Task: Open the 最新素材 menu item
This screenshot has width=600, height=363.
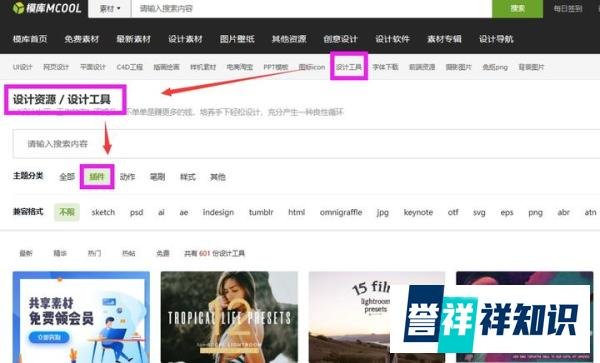Action: (x=134, y=39)
